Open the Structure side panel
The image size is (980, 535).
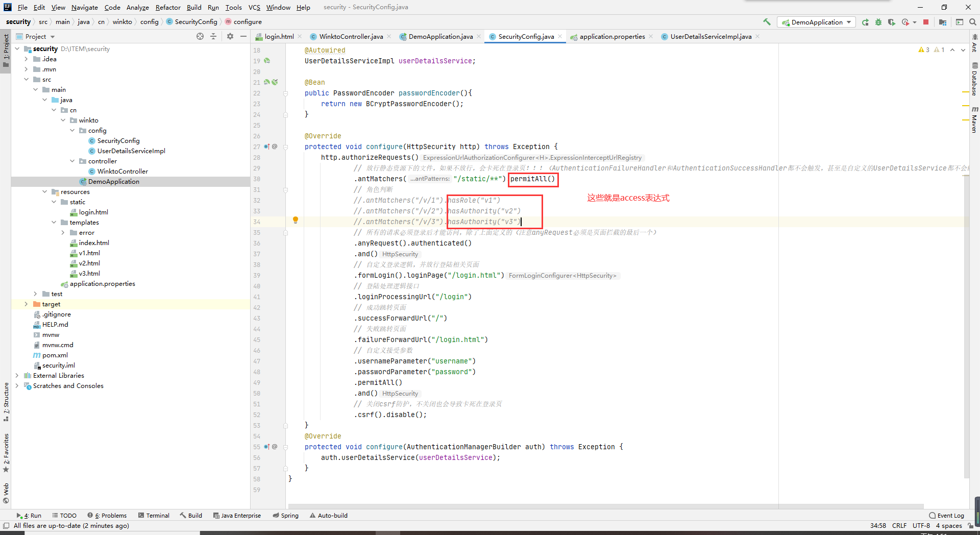(6, 402)
